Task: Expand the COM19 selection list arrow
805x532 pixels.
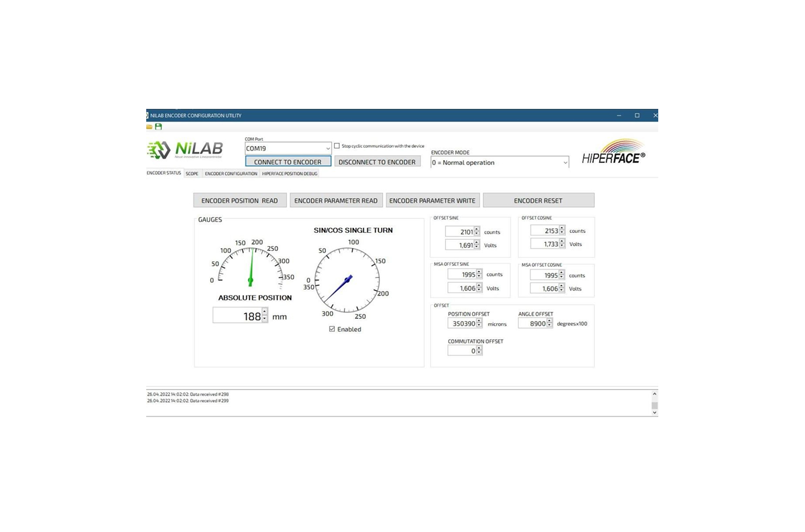Action: click(327, 148)
